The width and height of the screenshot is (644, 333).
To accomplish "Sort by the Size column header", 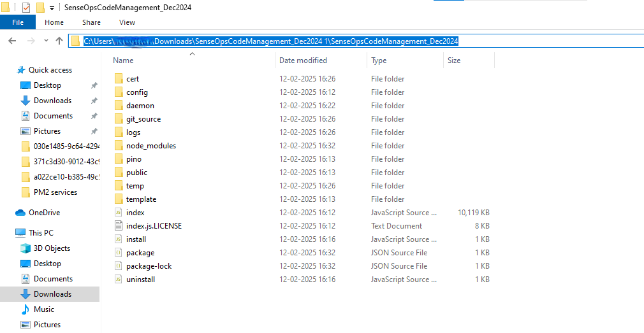I will [454, 60].
